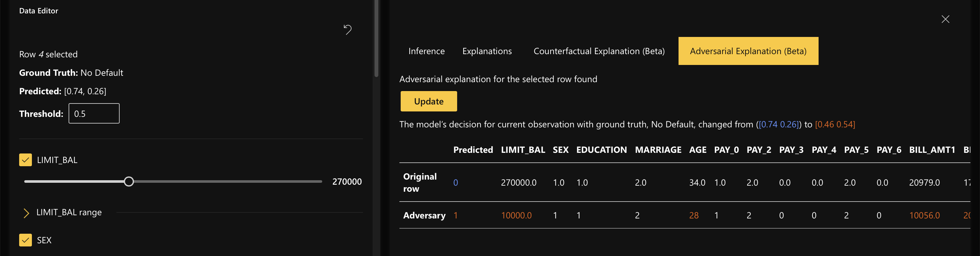Click adversary LIMIT_BAL value 10000.0
Screen dimensions: 980x256
coord(516,215)
